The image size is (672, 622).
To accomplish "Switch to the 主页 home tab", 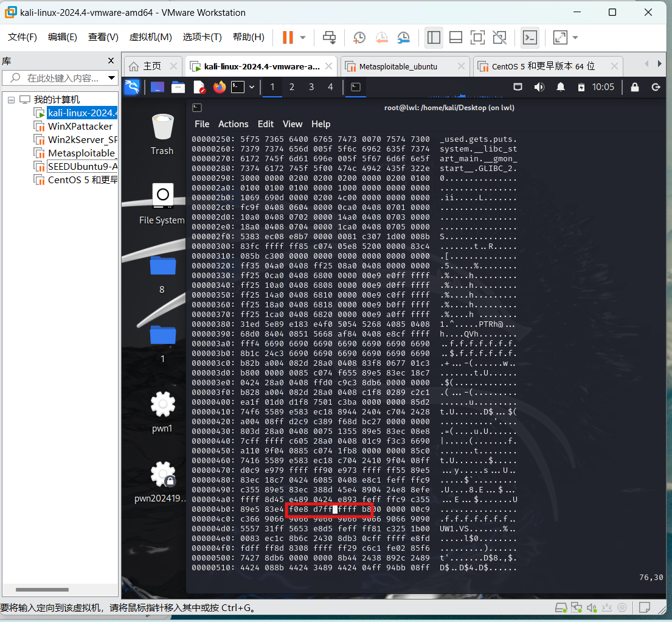I will [x=152, y=66].
